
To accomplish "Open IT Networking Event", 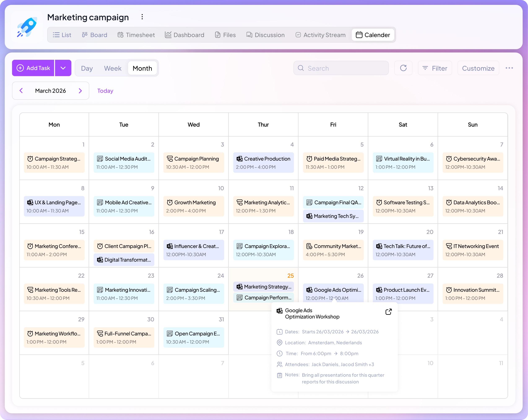I will pyautogui.click(x=473, y=250).
